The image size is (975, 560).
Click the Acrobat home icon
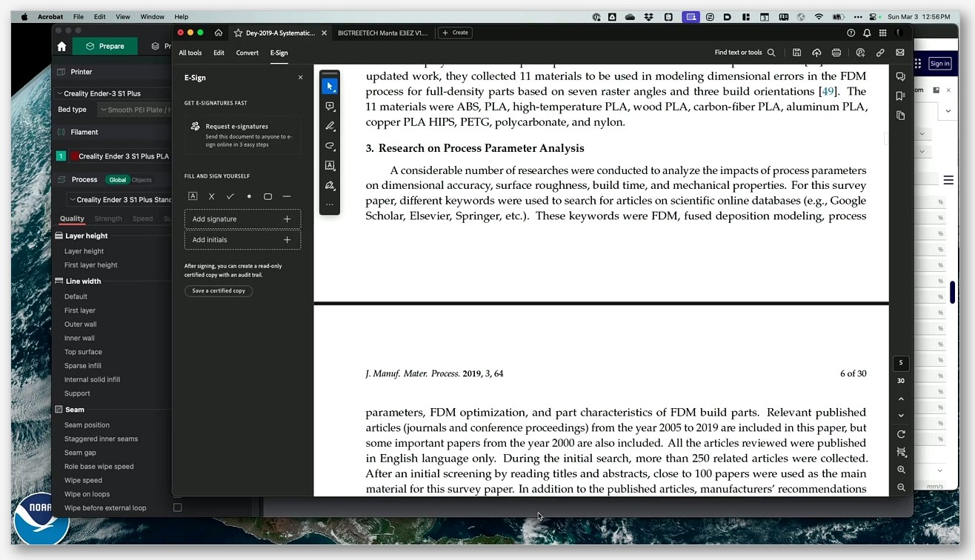tap(219, 33)
